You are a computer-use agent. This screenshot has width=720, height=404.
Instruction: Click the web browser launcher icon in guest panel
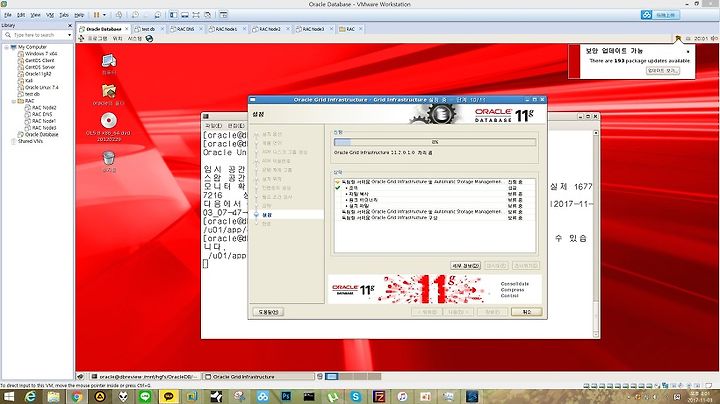click(x=149, y=39)
